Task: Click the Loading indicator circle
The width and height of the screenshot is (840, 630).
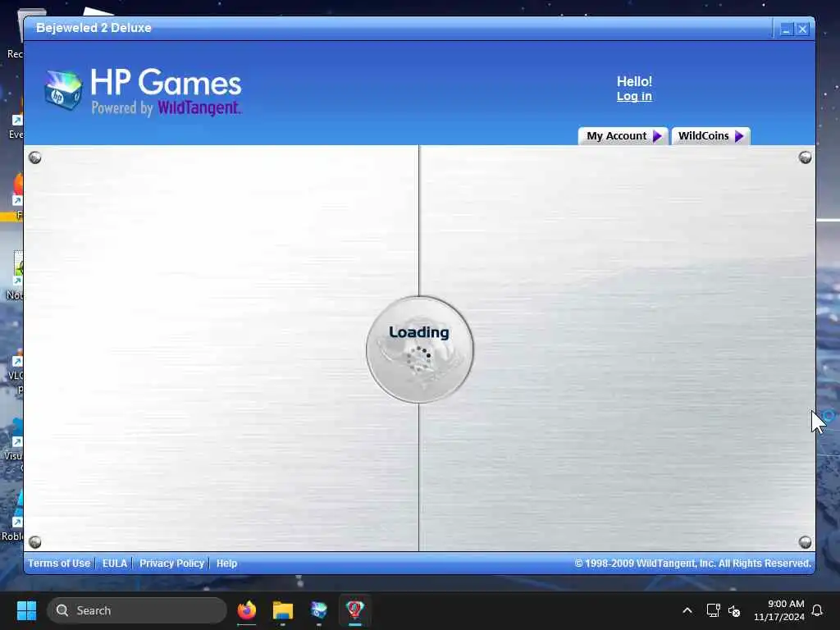Action: click(419, 349)
